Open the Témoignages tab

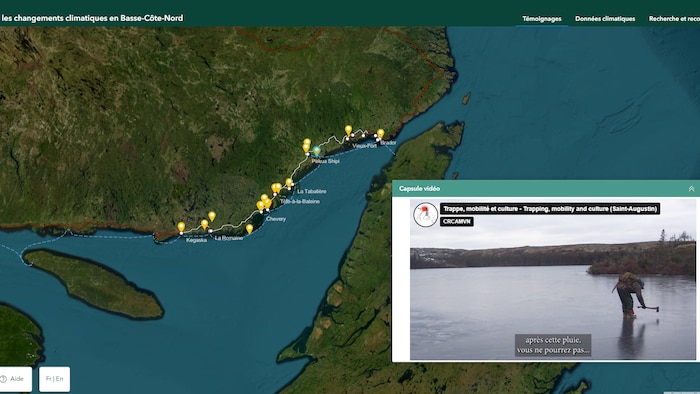542,19
